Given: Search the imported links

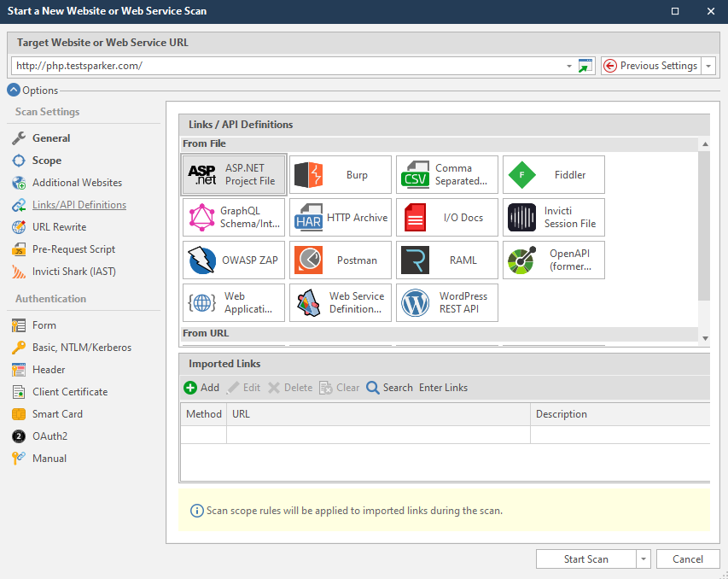Looking at the screenshot, I should (x=389, y=388).
